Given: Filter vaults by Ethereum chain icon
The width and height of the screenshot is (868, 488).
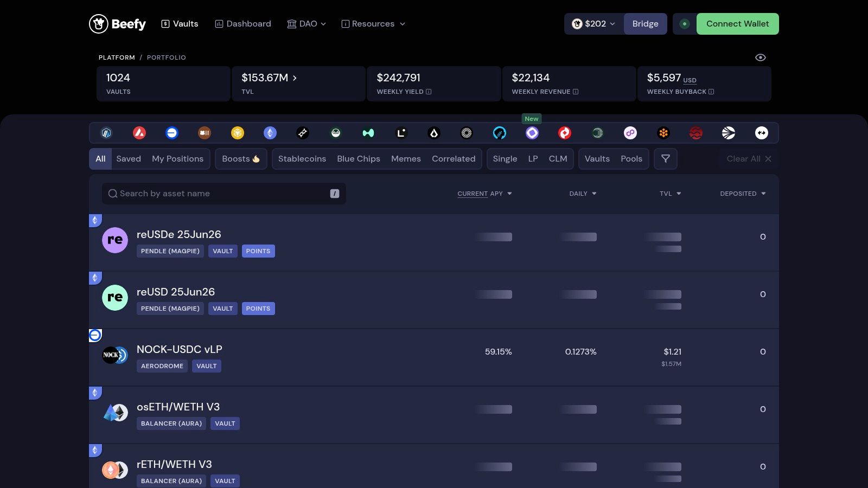Looking at the screenshot, I should click(x=270, y=133).
